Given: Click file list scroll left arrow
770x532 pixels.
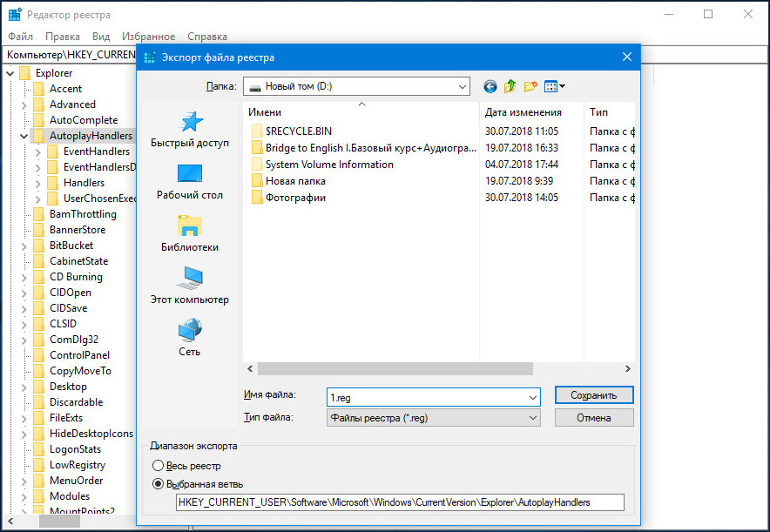Looking at the screenshot, I should click(250, 368).
